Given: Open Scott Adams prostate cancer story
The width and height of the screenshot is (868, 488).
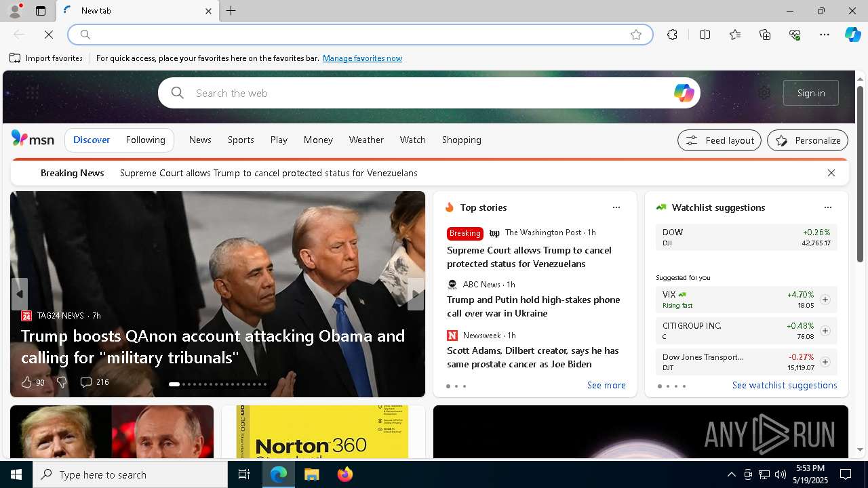Looking at the screenshot, I should point(533,357).
